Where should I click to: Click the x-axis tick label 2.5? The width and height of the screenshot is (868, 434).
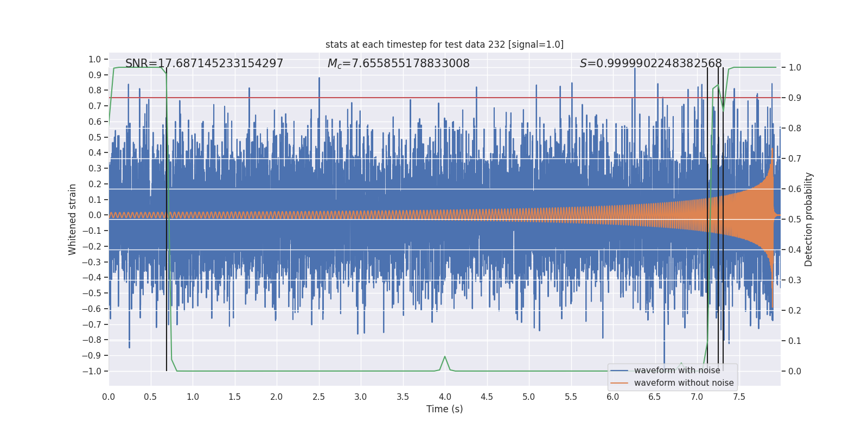coord(318,397)
